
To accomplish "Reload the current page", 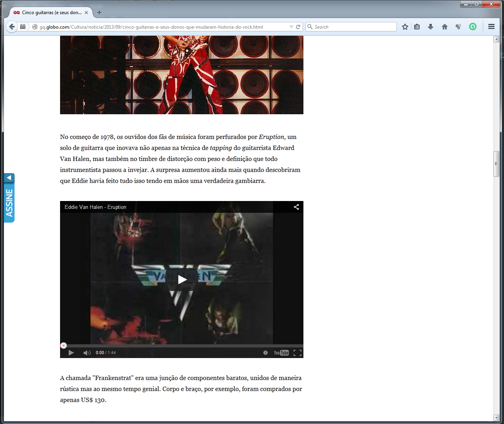I will point(298,27).
